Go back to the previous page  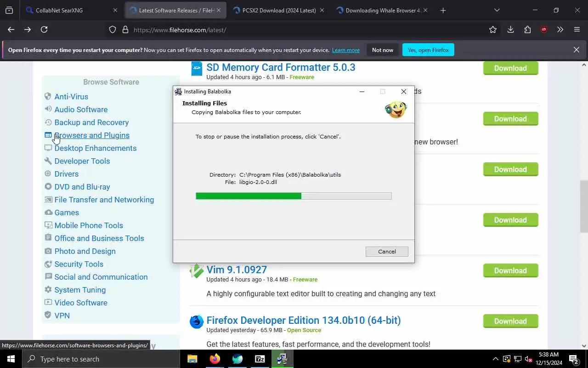(11, 29)
